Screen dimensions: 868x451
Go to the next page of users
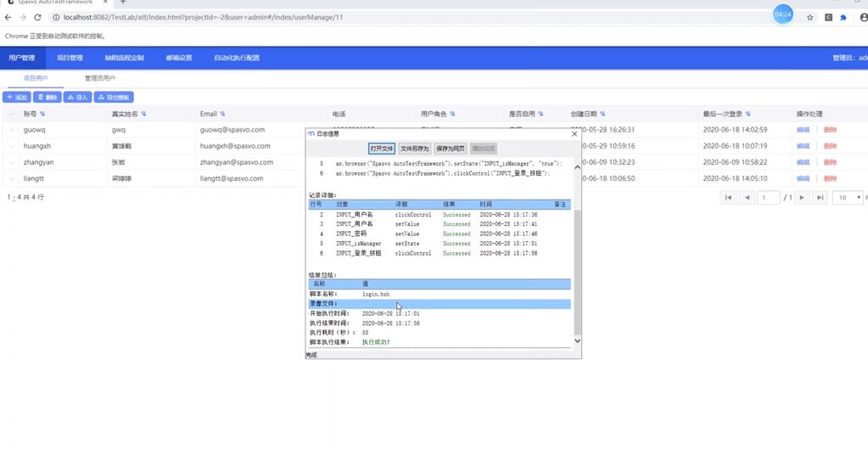click(802, 197)
